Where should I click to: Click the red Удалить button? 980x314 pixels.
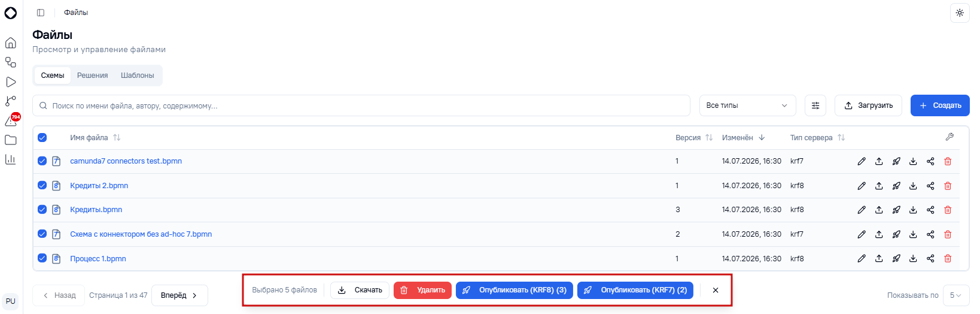(x=422, y=290)
